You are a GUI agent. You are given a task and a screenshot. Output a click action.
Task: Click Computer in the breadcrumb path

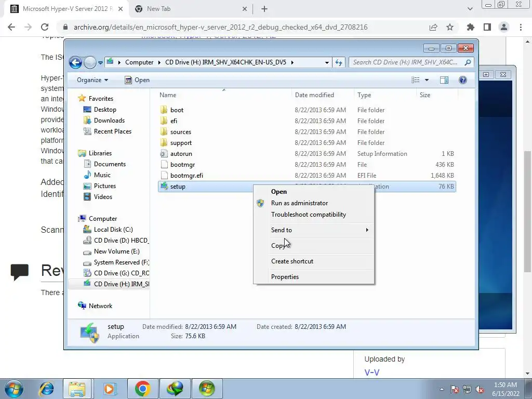(x=139, y=62)
